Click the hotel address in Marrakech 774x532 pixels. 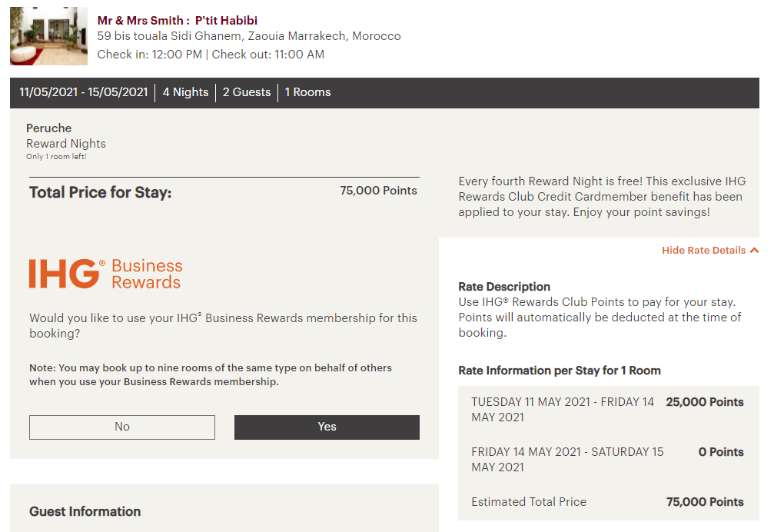(249, 36)
